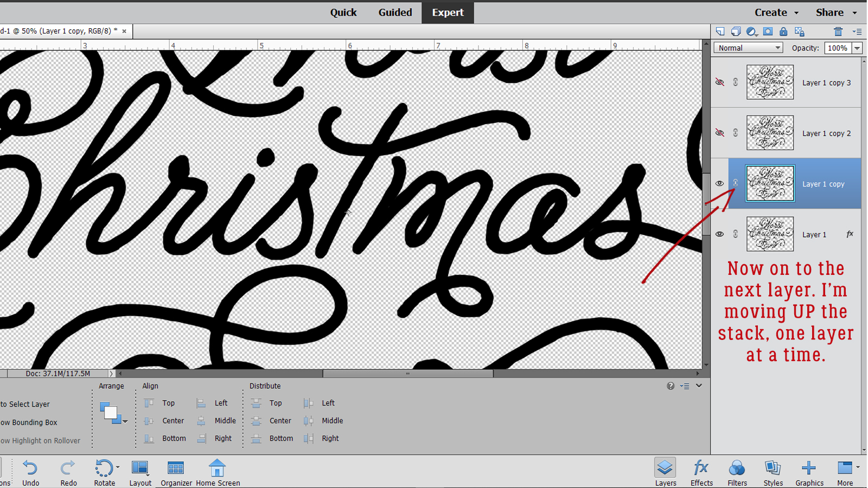Lock all pixels of the layer

783,31
